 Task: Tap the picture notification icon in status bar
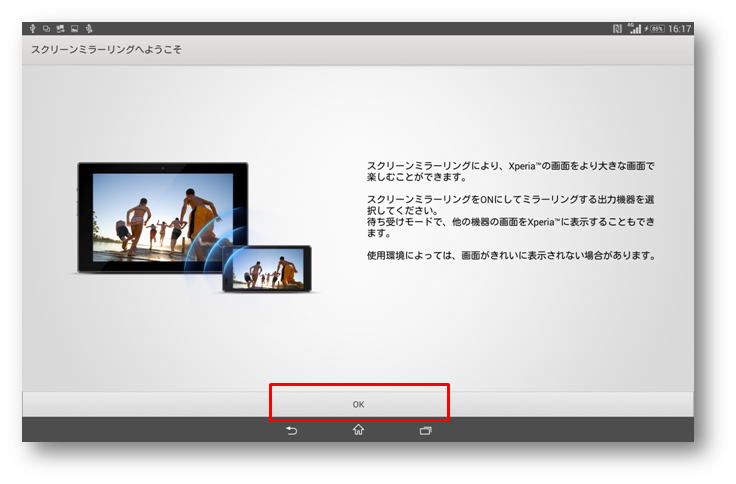click(x=74, y=29)
